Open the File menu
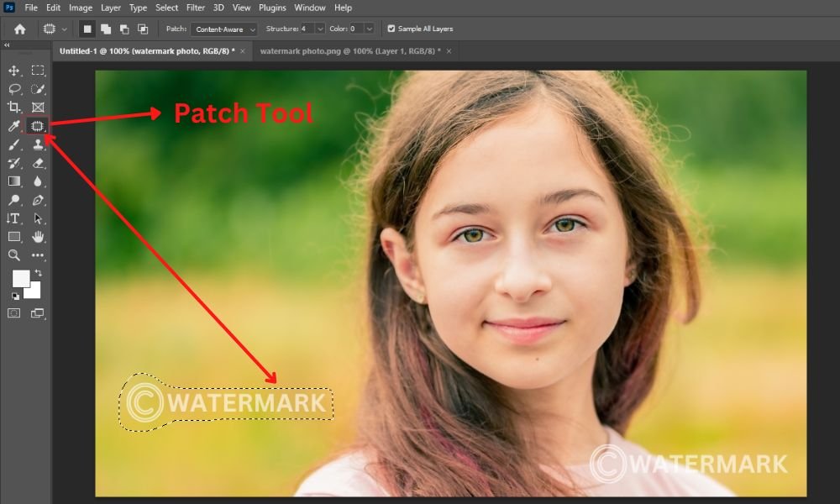The image size is (840, 504). point(31,8)
